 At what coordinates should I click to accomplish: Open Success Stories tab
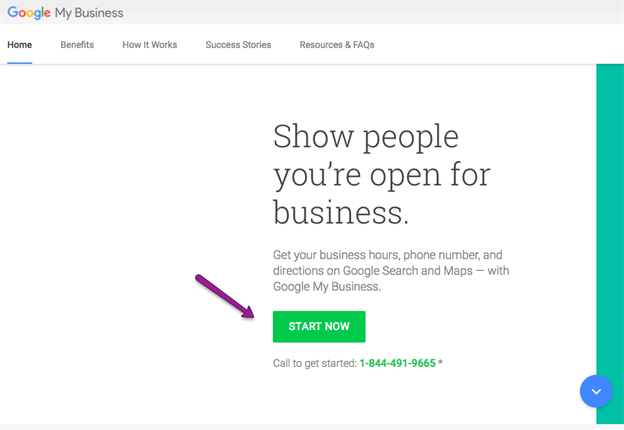click(238, 45)
